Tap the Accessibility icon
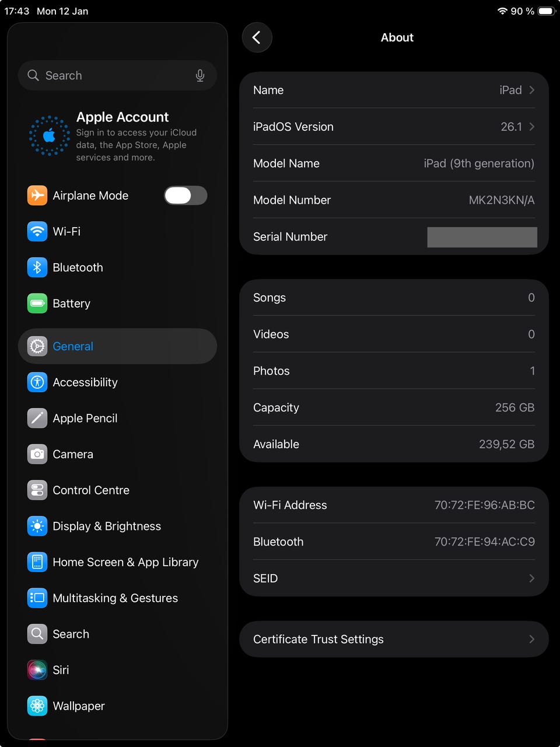This screenshot has height=747, width=560. click(x=37, y=382)
